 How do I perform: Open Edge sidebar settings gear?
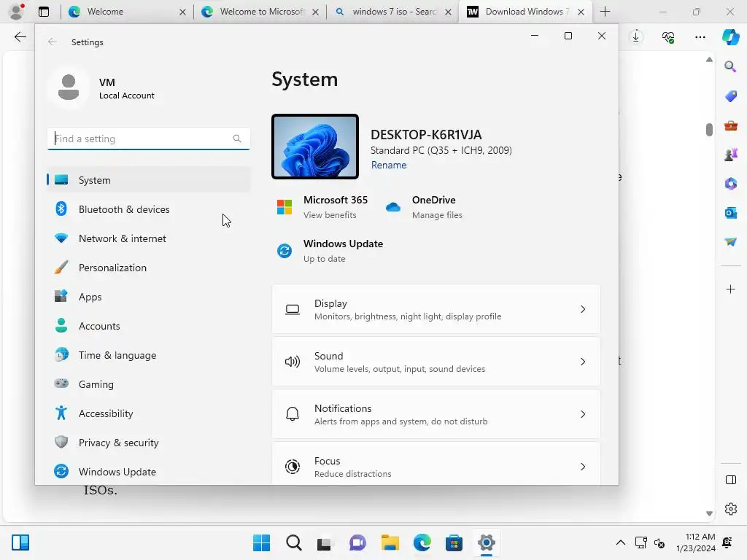tap(730, 509)
